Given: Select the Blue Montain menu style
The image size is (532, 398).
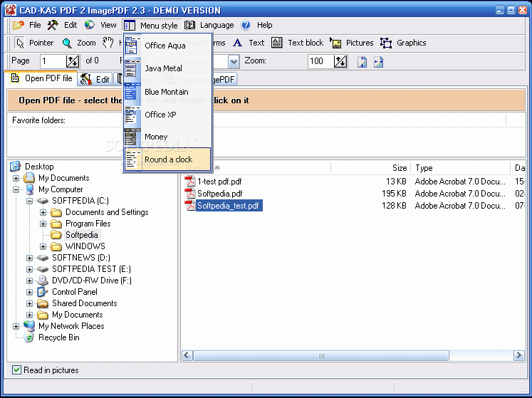Looking at the screenshot, I should [x=168, y=92].
